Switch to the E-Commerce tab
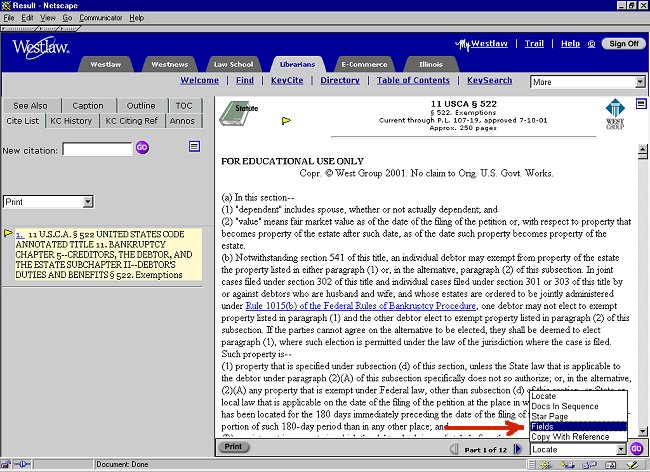 [x=364, y=65]
